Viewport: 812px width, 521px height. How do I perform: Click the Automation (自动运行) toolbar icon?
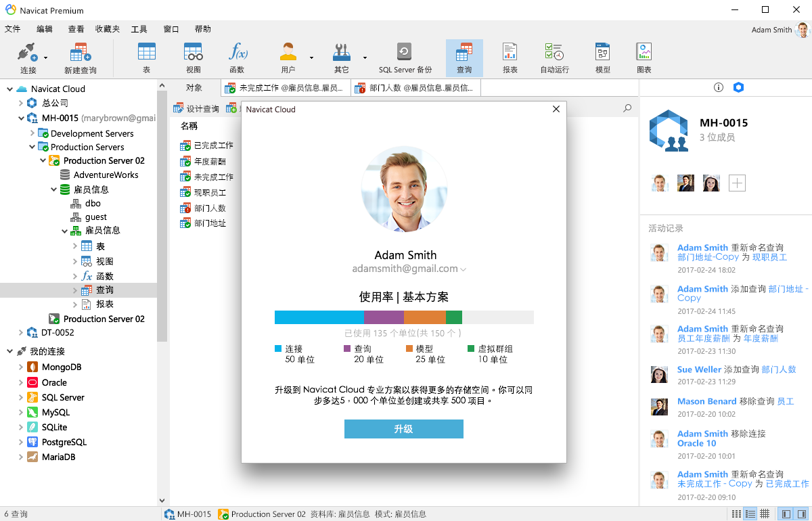pos(554,58)
